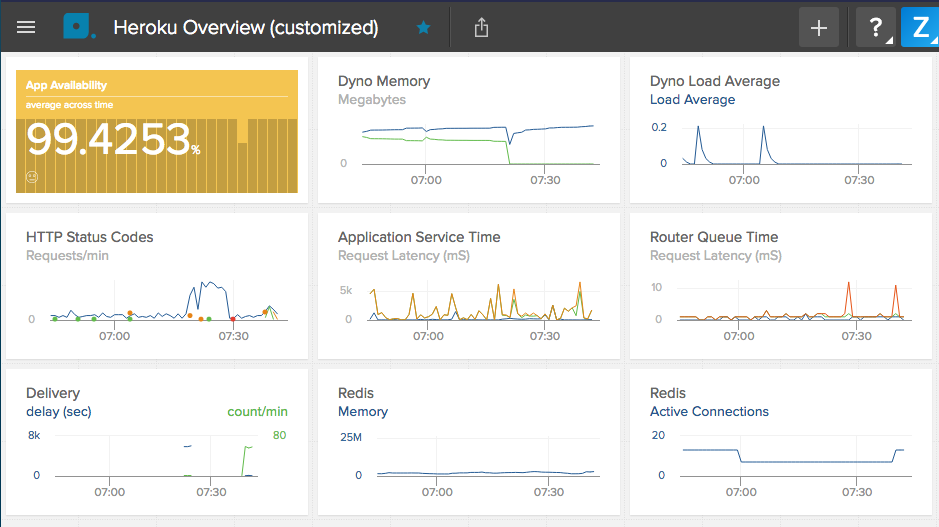Click the plus button to add new
This screenshot has height=527, width=939.
click(x=819, y=28)
